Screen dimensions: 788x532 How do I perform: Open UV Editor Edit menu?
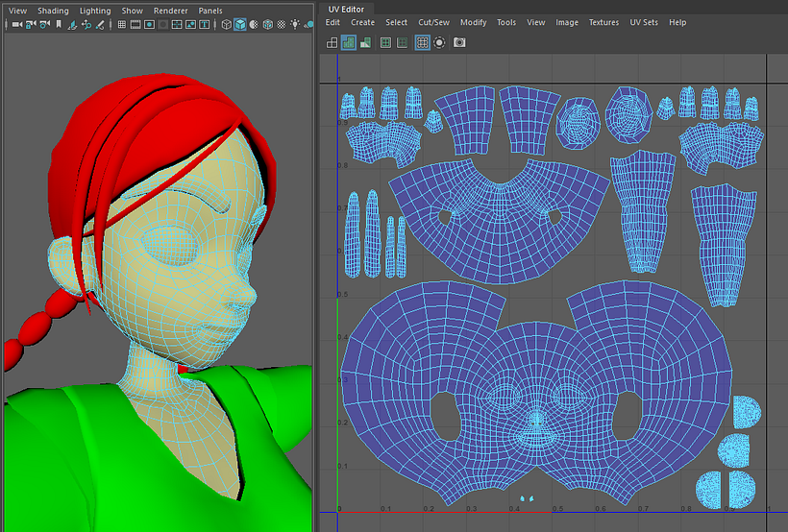pos(332,23)
